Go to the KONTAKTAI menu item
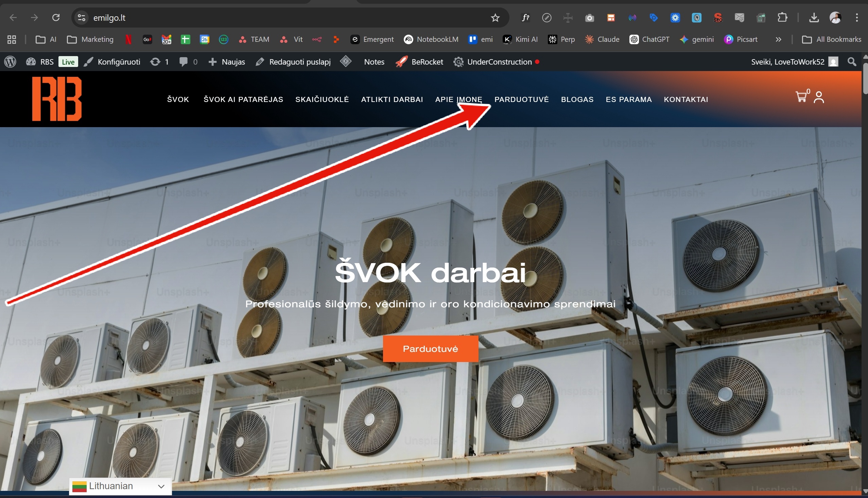This screenshot has width=868, height=498. 686,100
